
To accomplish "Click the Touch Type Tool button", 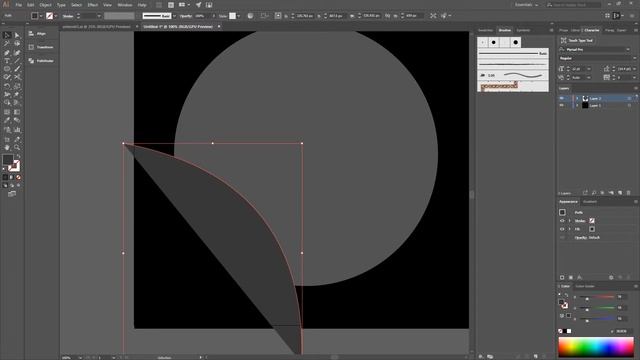I will coord(577,40).
